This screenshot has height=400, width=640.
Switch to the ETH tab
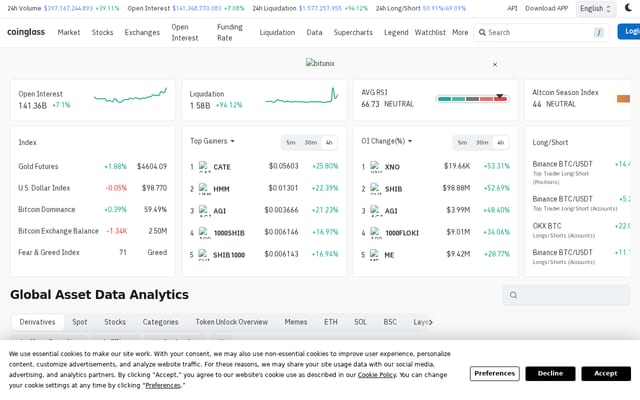pyautogui.click(x=331, y=322)
